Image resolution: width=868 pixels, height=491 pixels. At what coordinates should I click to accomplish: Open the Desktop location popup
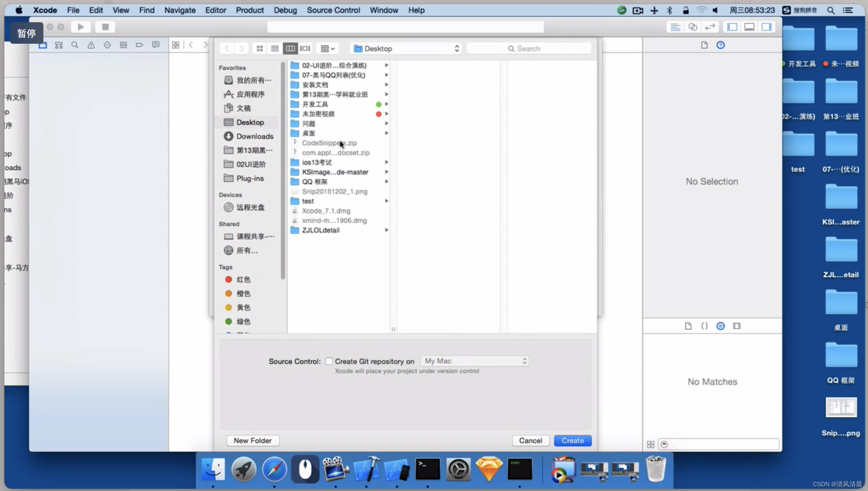coord(406,48)
